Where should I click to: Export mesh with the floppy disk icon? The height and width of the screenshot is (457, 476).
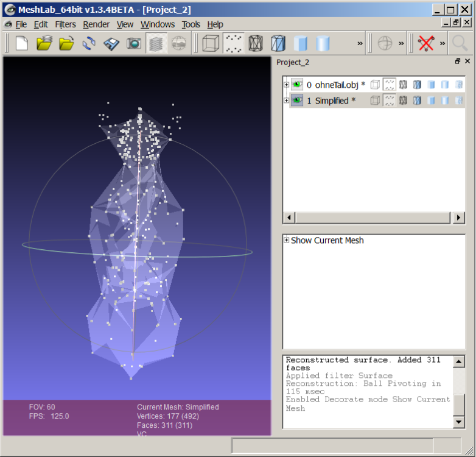pos(111,43)
